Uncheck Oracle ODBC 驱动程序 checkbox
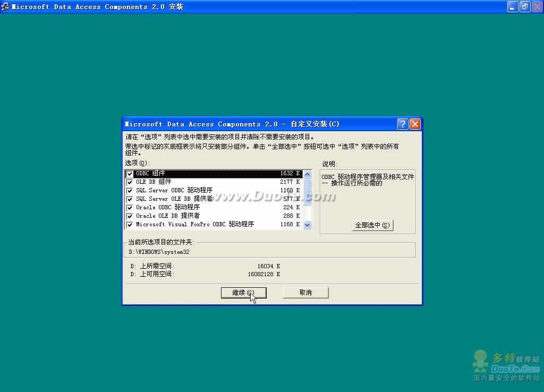 130,208
